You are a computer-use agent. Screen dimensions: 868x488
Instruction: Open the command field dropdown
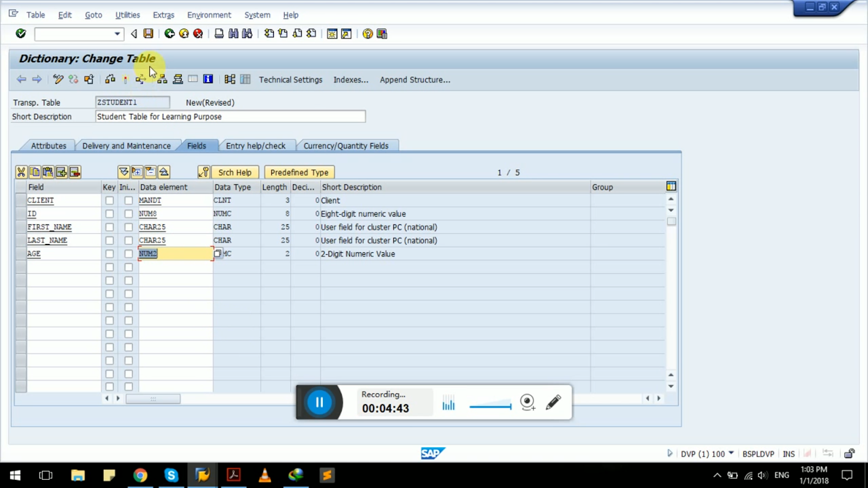pos(117,34)
